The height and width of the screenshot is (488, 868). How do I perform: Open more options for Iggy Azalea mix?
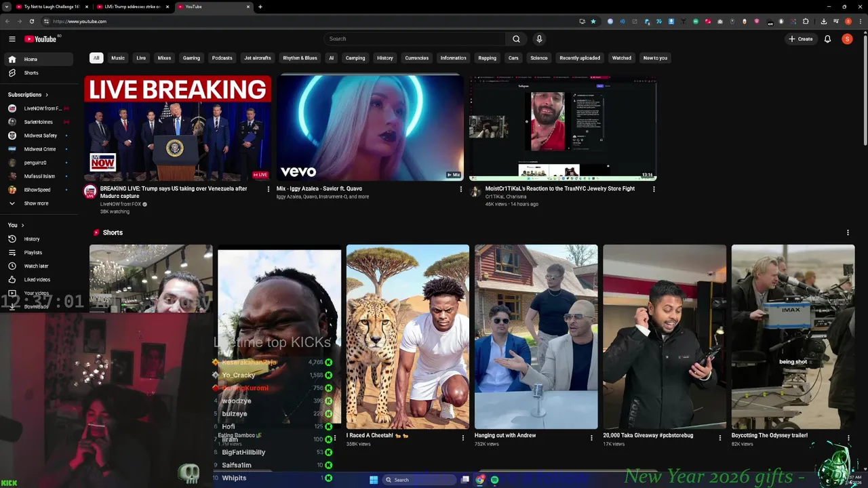pos(461,189)
